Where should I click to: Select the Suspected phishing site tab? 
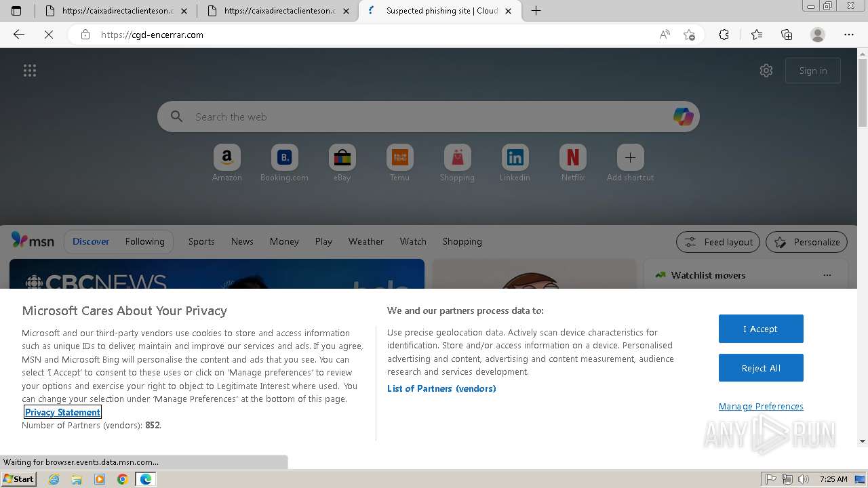pyautogui.click(x=440, y=11)
